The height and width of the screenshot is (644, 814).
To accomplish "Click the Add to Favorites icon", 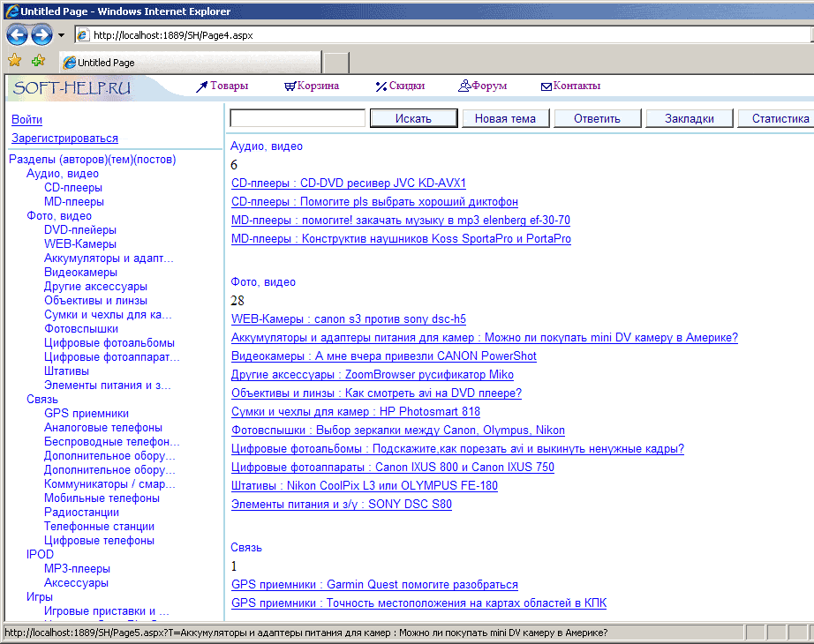I will pos(39,61).
